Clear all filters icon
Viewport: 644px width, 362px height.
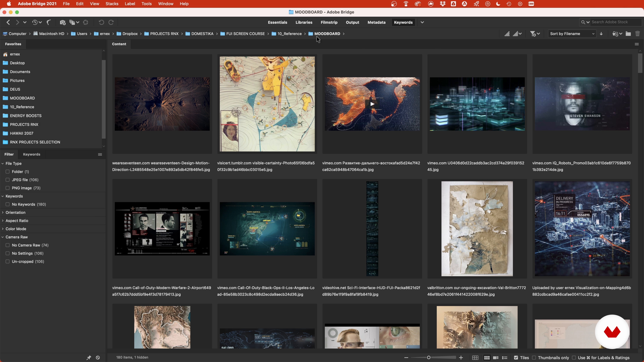pos(98,357)
